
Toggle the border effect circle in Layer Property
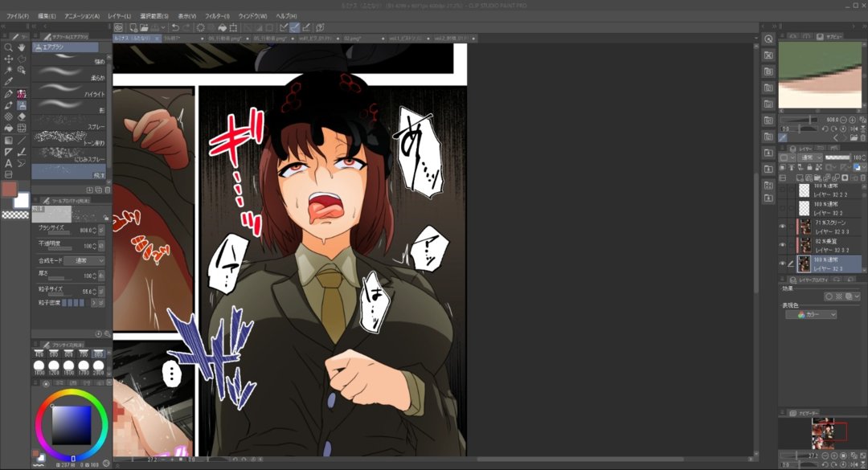click(829, 296)
